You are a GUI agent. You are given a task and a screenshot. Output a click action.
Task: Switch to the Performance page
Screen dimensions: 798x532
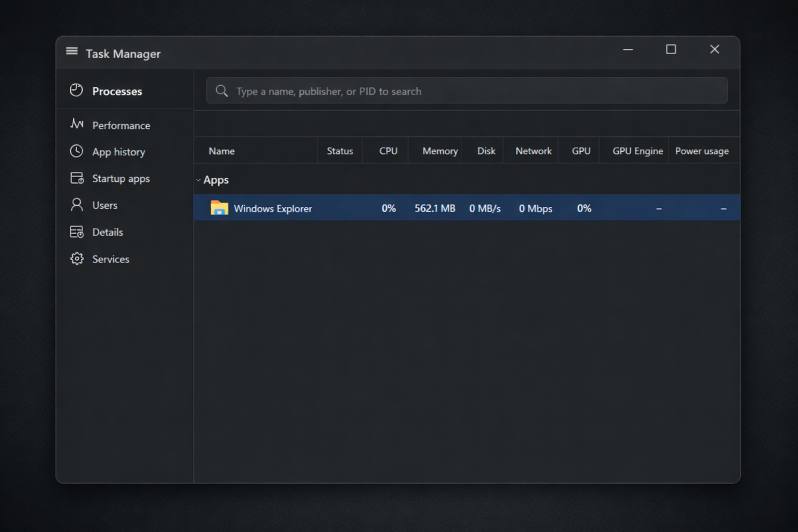[125, 125]
